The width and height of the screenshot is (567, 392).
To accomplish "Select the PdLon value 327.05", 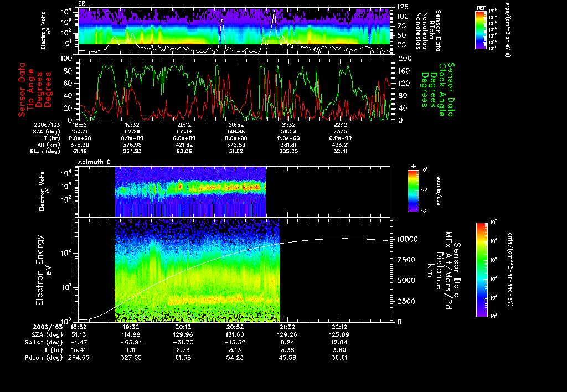I will point(131,357).
